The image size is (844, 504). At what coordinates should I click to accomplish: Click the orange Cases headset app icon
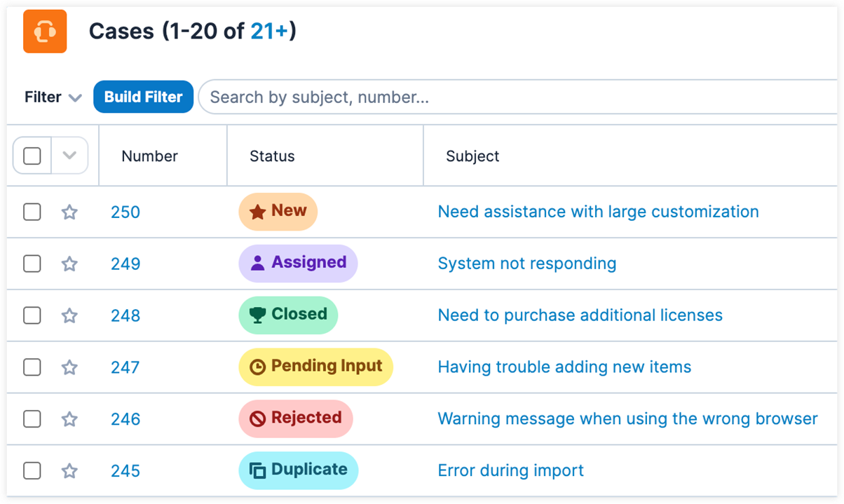point(45,32)
